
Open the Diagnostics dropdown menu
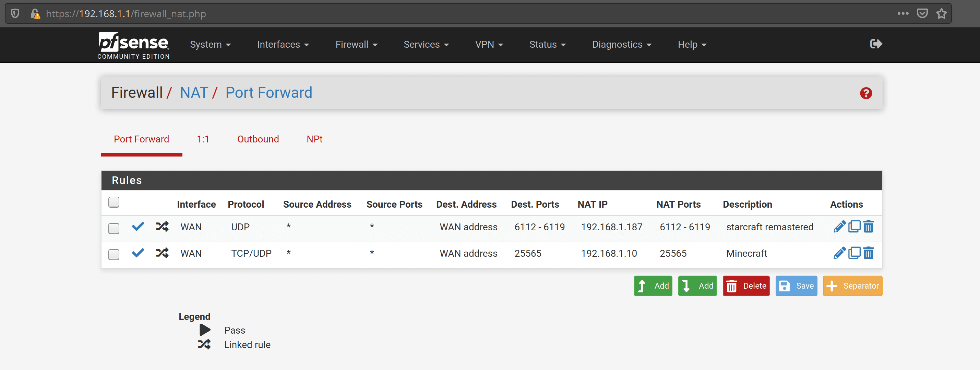(x=622, y=45)
